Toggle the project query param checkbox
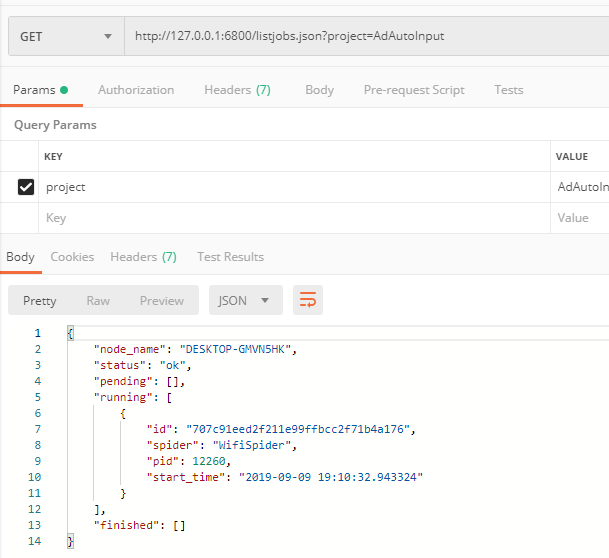 (26, 187)
